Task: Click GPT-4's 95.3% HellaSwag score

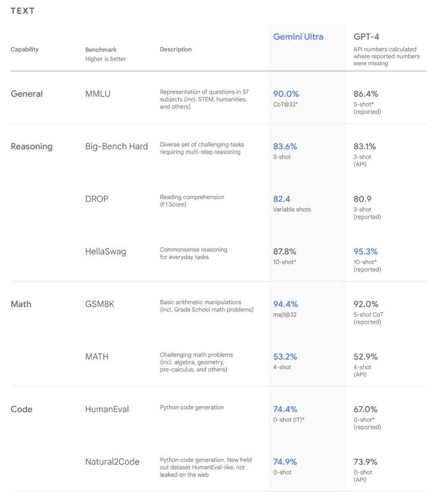Action: (x=365, y=252)
